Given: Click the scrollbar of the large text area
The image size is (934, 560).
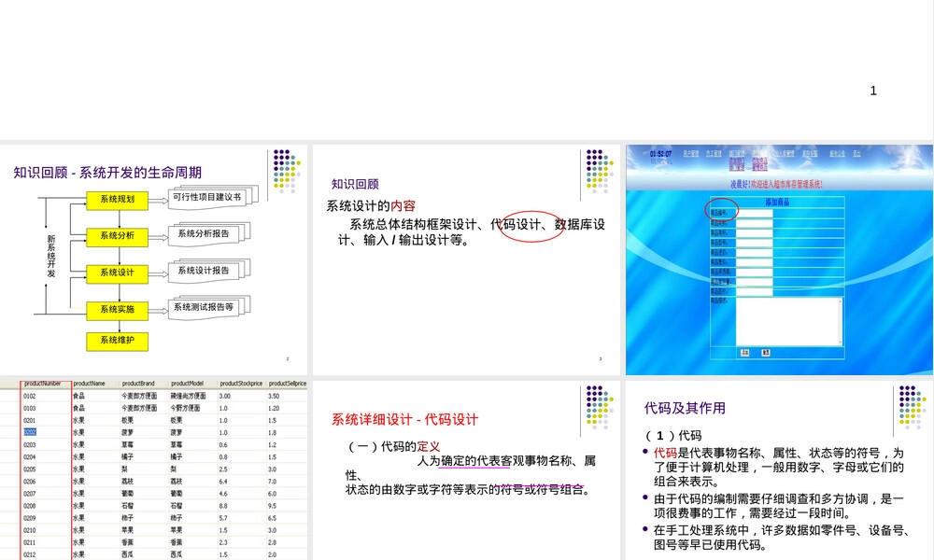Looking at the screenshot, I should [x=841, y=321].
